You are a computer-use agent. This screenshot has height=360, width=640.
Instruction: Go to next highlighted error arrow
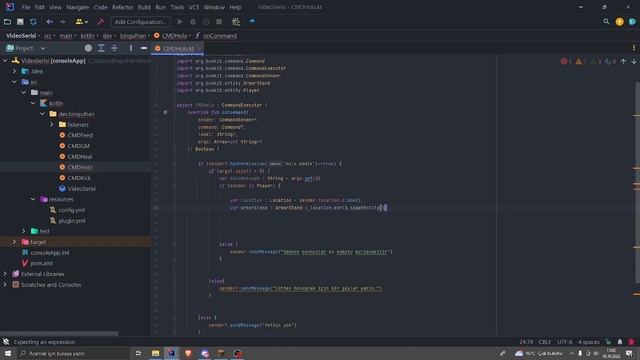pyautogui.click(x=634, y=61)
